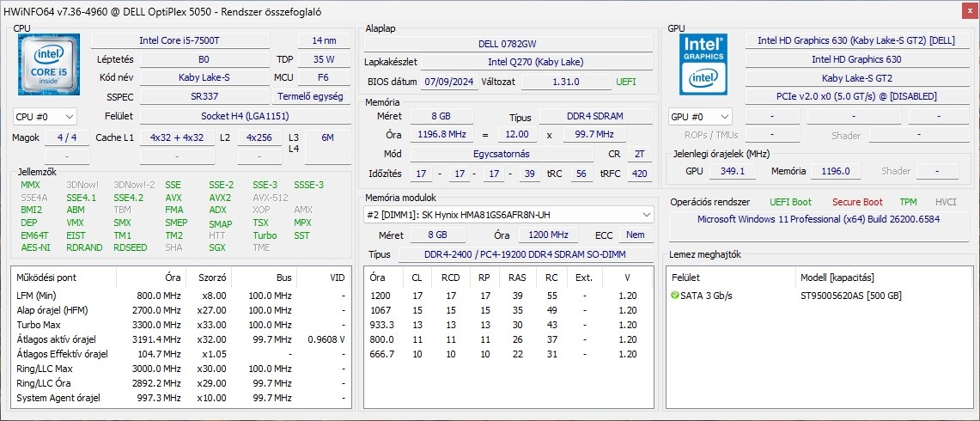
Task: Click the Intel Q270 (Kaby Lake) chipset field
Action: [537, 62]
